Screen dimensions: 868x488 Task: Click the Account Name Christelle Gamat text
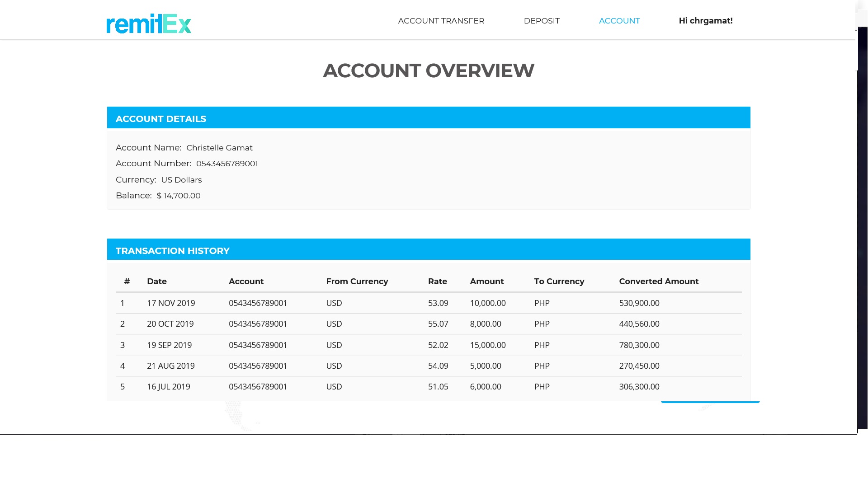point(219,148)
